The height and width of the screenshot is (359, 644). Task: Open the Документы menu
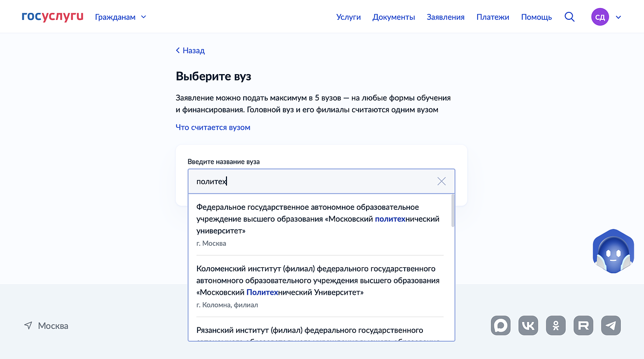tap(393, 17)
